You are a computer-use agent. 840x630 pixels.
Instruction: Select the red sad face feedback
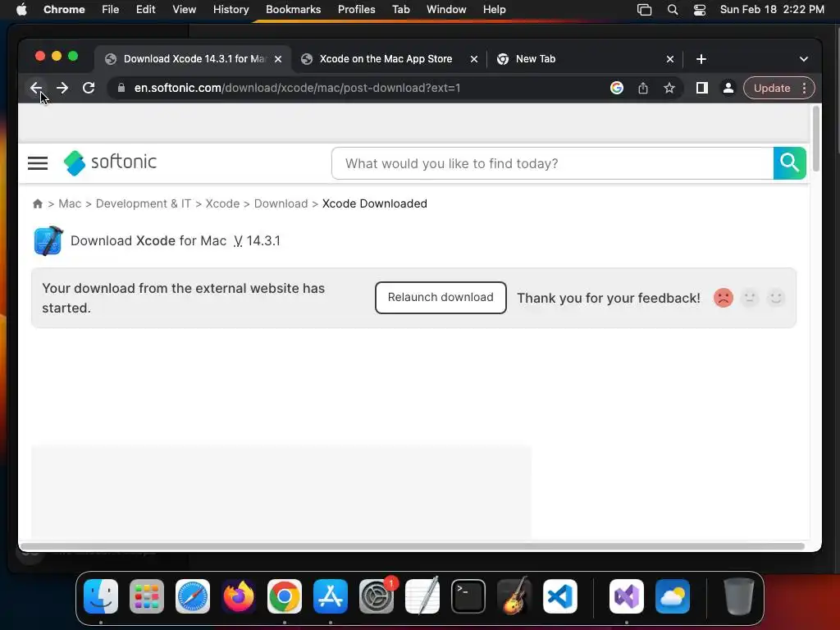pyautogui.click(x=724, y=297)
